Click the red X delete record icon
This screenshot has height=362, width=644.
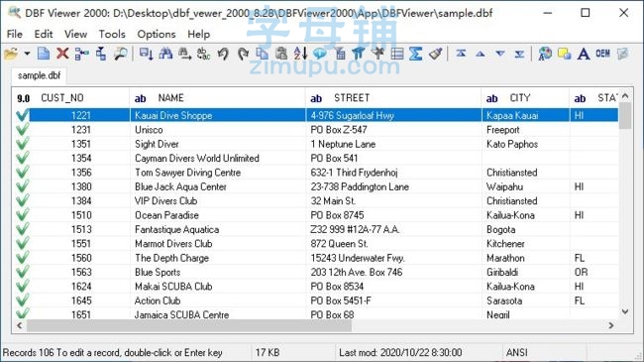pyautogui.click(x=62, y=54)
